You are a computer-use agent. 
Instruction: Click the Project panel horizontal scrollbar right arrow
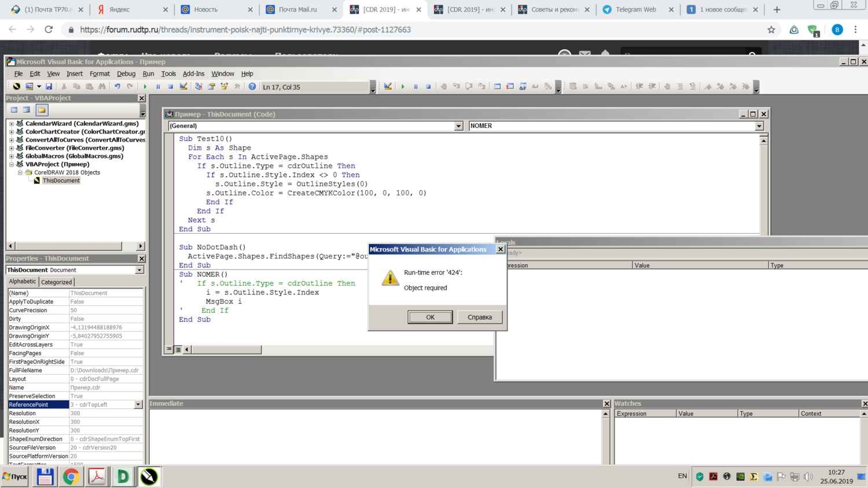tap(140, 246)
